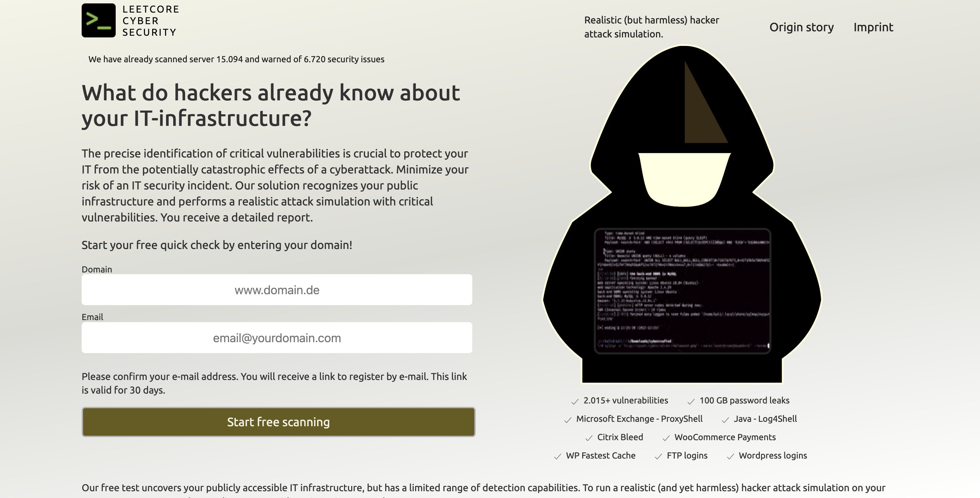Click the checkmark icon next to WooCommerce Payments
The height and width of the screenshot is (498, 980).
point(666,438)
